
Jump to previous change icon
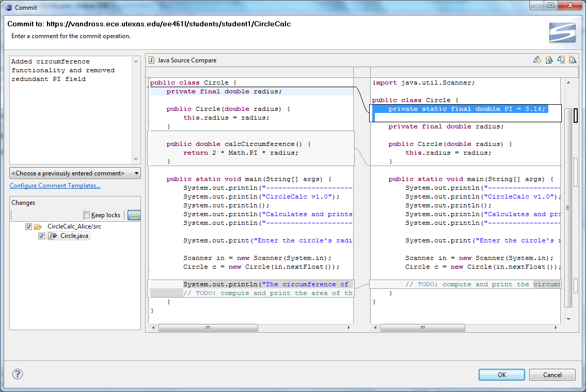pos(572,60)
